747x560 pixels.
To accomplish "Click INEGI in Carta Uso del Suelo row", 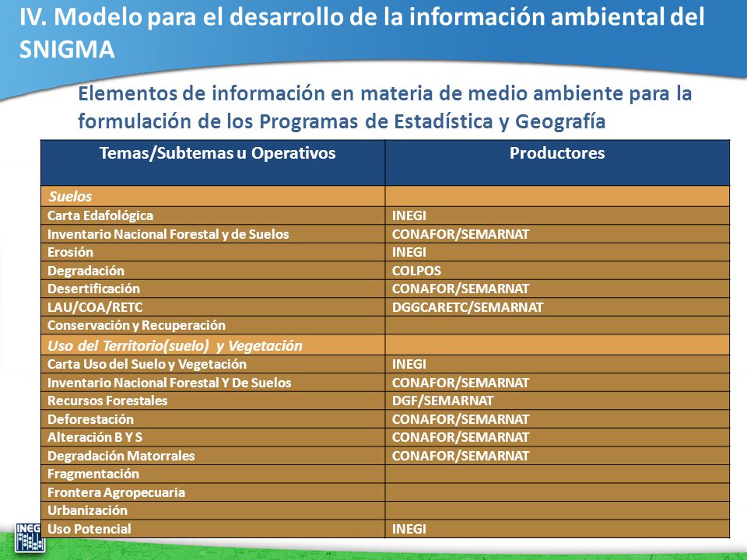I will click(557, 364).
